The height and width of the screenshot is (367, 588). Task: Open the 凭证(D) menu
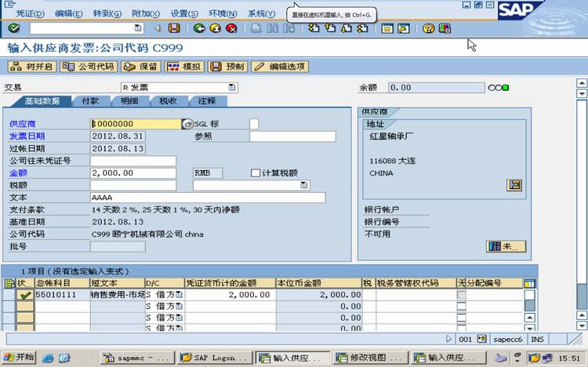pyautogui.click(x=31, y=13)
